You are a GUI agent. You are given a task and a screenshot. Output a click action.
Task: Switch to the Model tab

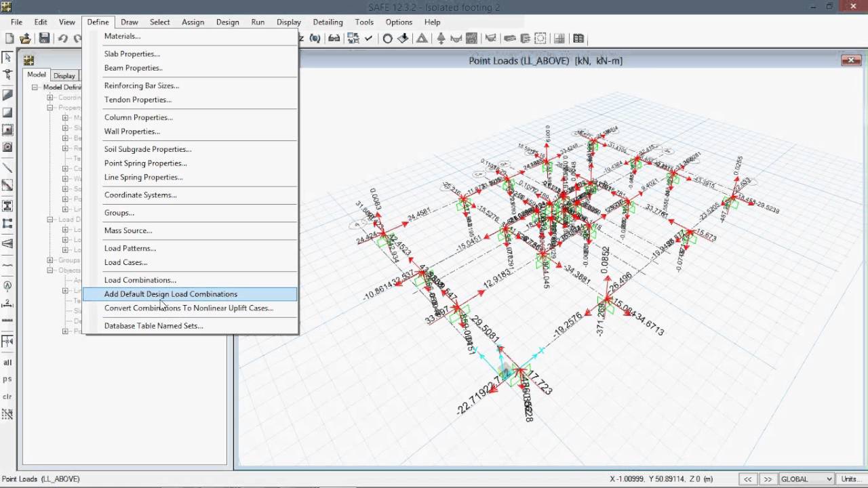[x=37, y=75]
